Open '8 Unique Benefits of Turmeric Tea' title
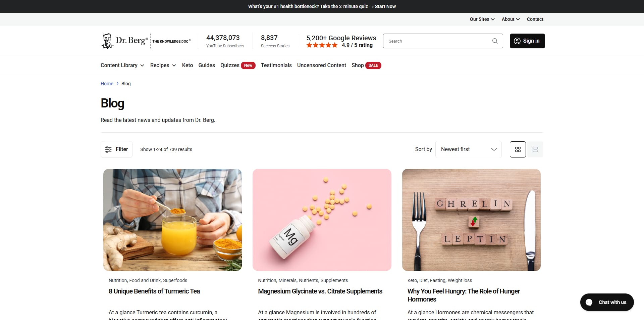This screenshot has width=644, height=320. (x=154, y=291)
